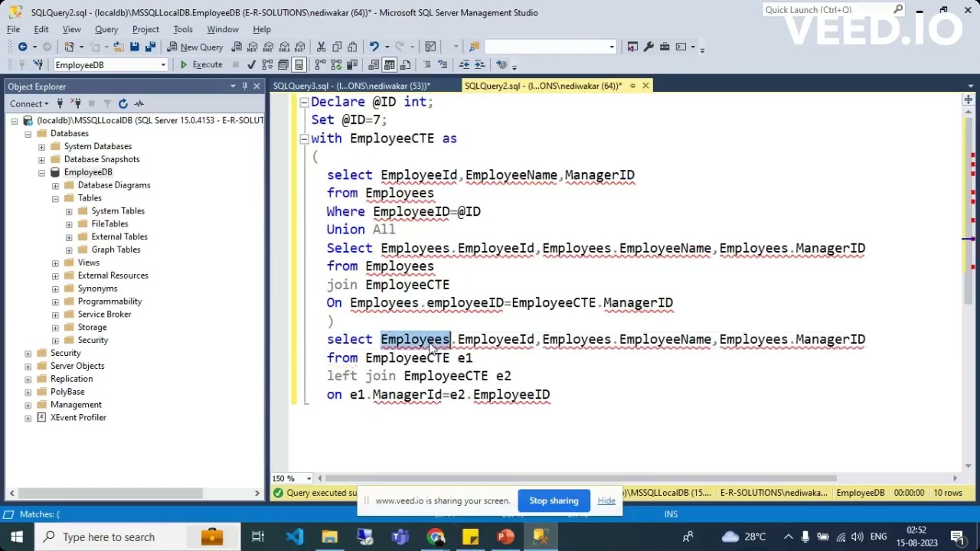Image resolution: width=980 pixels, height=551 pixels.
Task: Click the Save All icon
Action: [x=150, y=47]
